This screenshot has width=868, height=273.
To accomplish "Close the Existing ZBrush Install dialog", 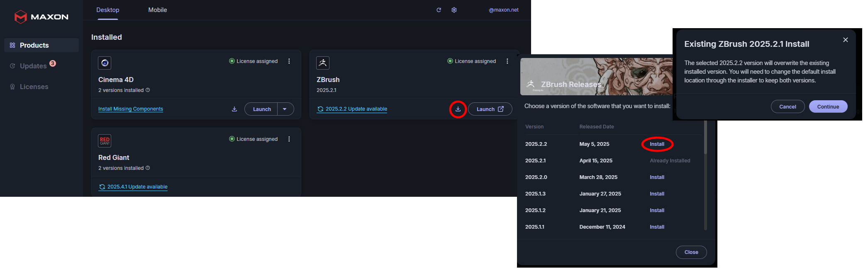I will click(845, 40).
